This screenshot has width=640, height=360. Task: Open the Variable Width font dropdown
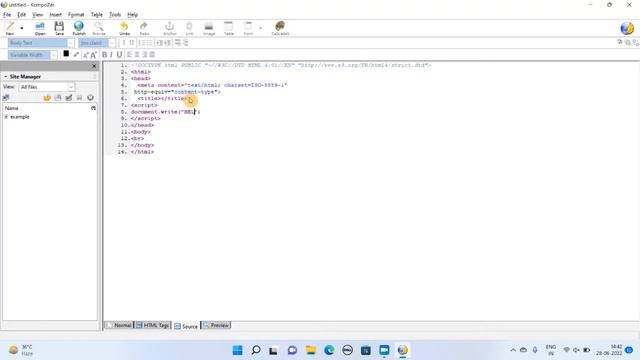point(33,55)
